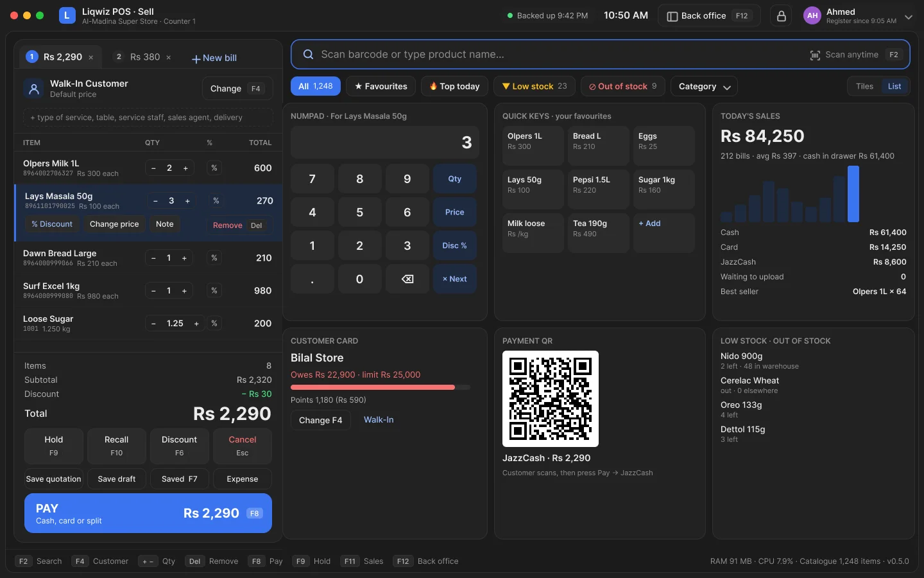
Task: Click the AH user avatar
Action: tap(812, 15)
